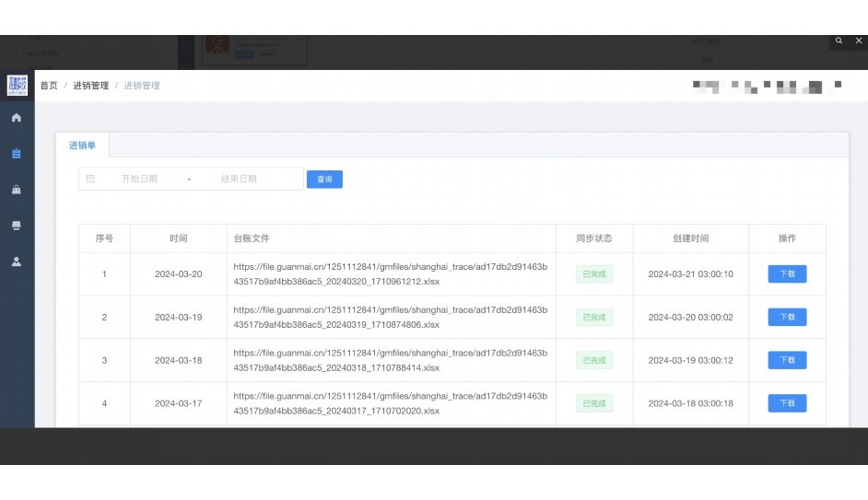The image size is (868, 500).
Task: Go to 首页 in the breadcrumb
Action: coord(49,86)
